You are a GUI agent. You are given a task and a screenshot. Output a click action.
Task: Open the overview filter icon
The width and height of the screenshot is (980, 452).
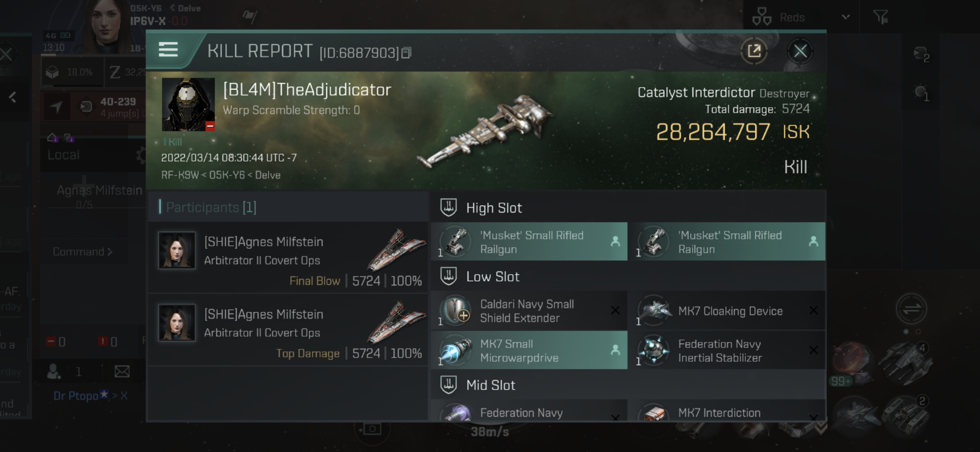pyautogui.click(x=881, y=17)
